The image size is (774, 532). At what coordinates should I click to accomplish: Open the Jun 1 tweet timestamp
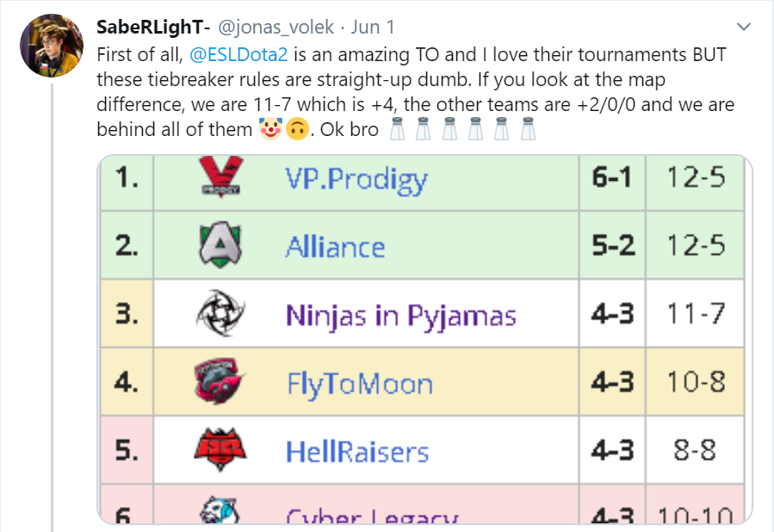(x=373, y=28)
